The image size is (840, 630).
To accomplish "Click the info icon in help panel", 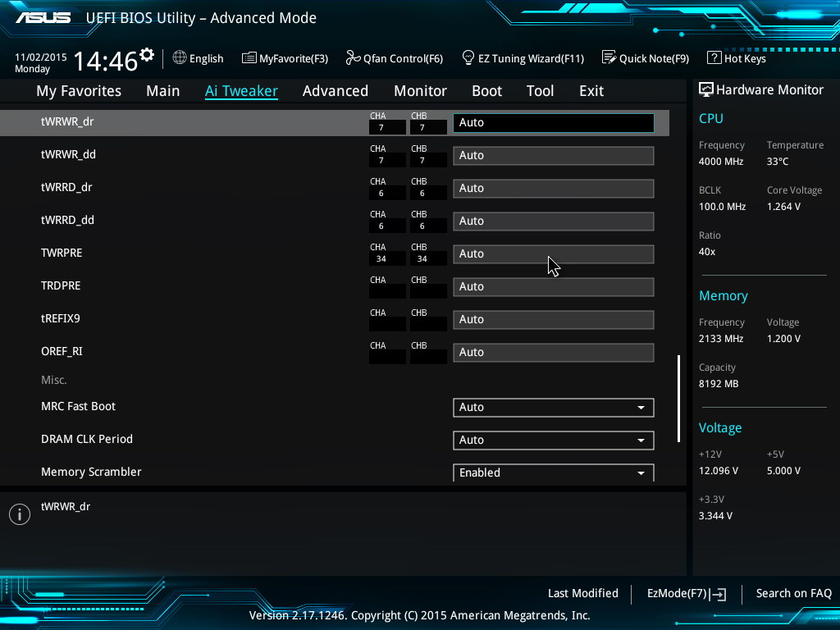I will [x=19, y=514].
